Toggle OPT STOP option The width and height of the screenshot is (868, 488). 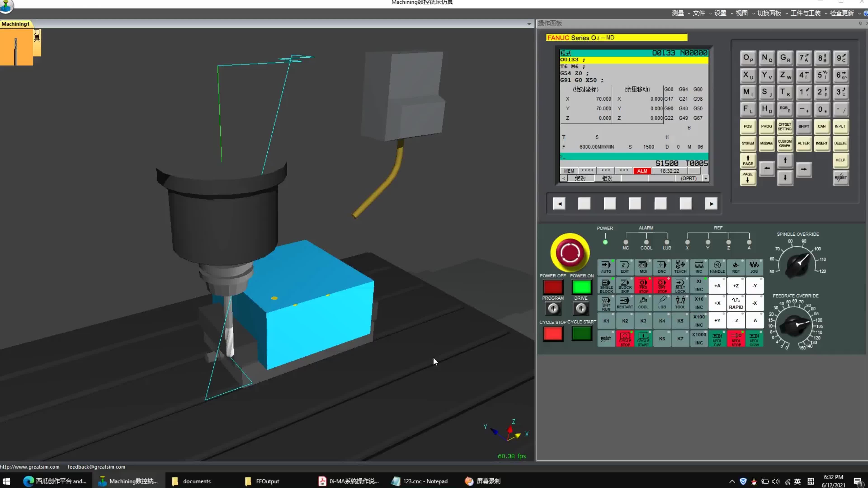point(662,285)
